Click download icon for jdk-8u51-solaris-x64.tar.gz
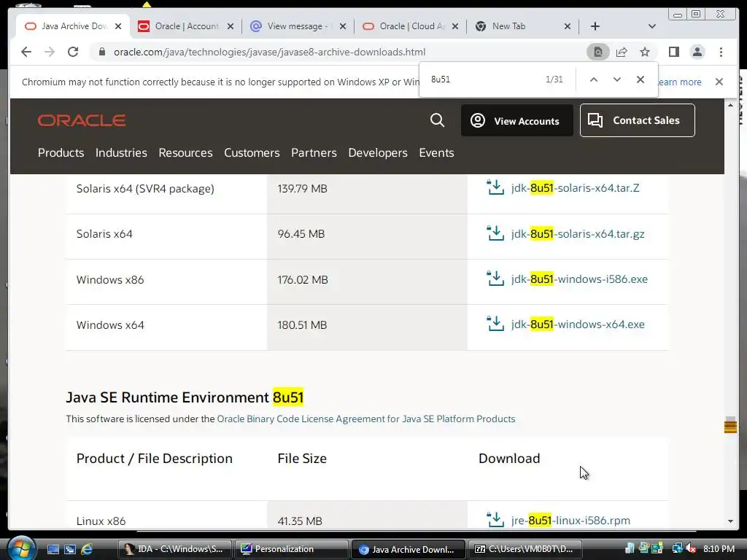Screen dimensions: 747x560 (495, 233)
